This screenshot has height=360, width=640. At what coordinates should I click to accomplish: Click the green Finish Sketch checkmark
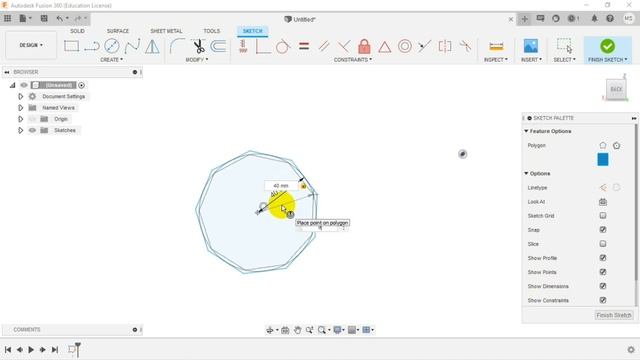(607, 46)
